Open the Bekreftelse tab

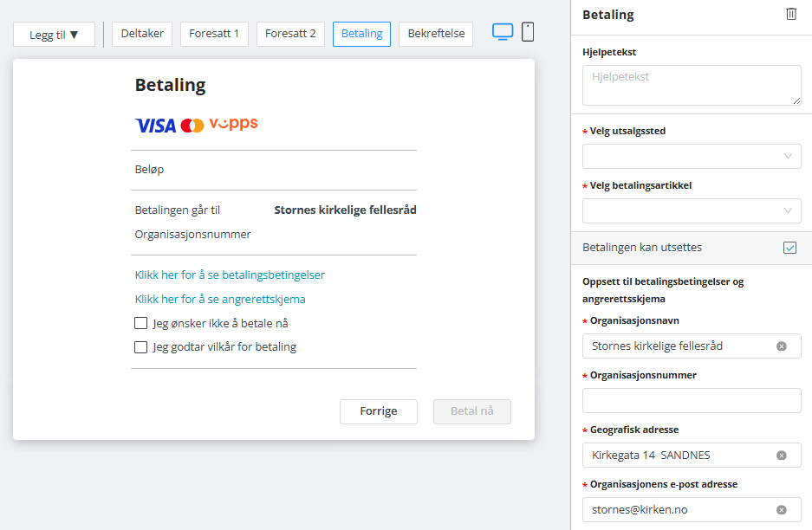pos(436,34)
